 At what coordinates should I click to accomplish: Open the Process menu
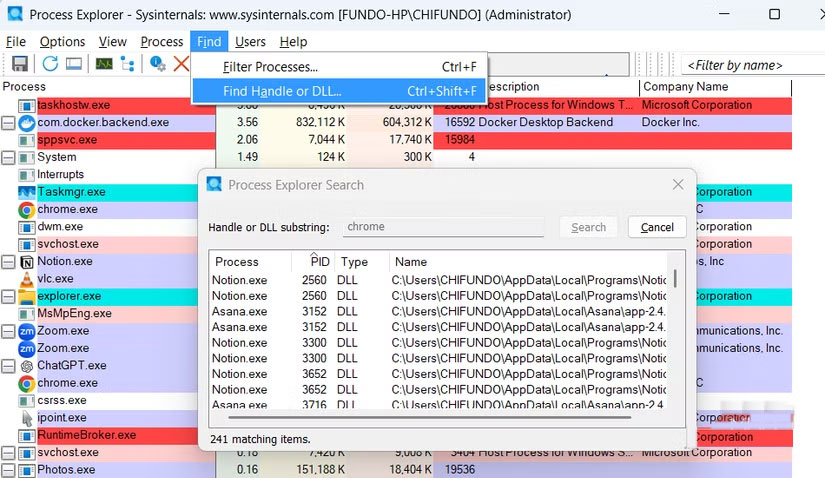pos(162,42)
